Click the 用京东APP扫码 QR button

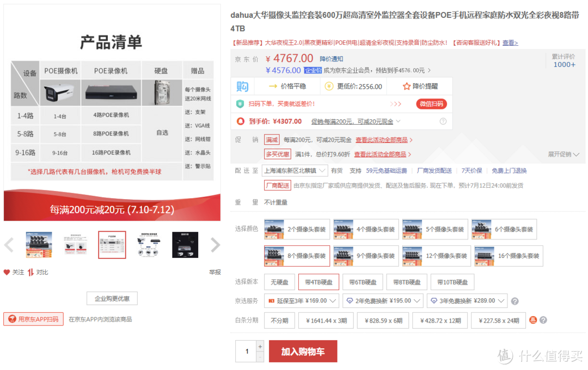(x=33, y=319)
